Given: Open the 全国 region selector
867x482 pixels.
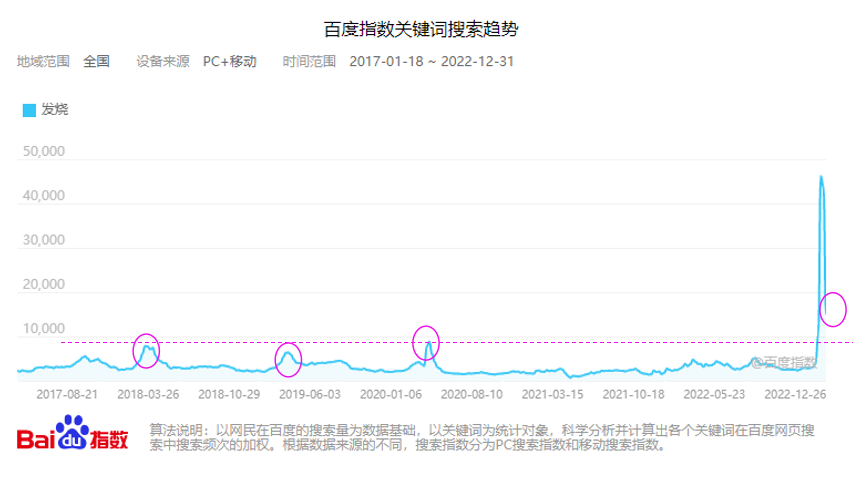Looking at the screenshot, I should [96, 61].
